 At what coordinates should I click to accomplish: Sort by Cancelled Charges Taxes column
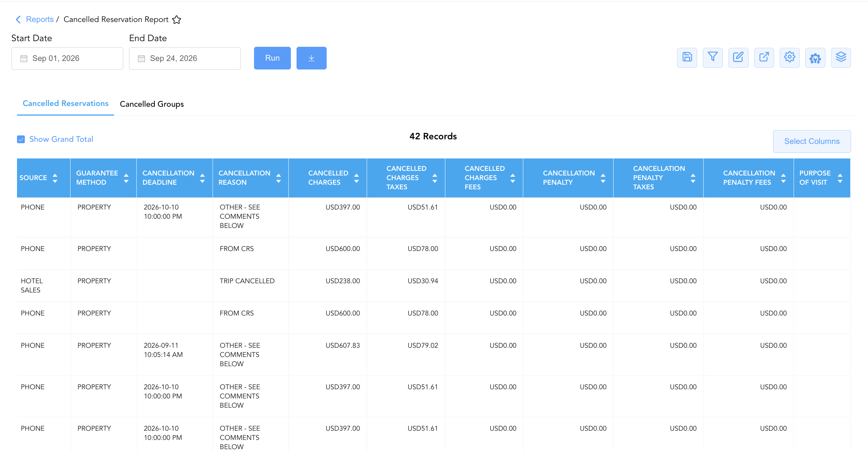point(435,178)
